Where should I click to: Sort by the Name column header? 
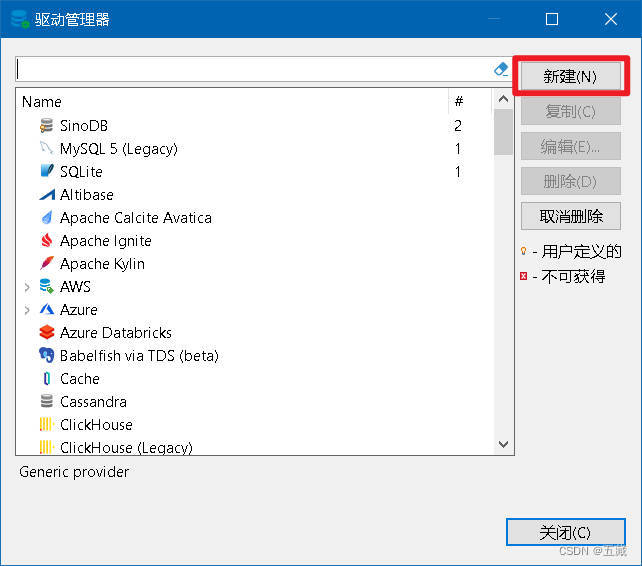(233, 102)
